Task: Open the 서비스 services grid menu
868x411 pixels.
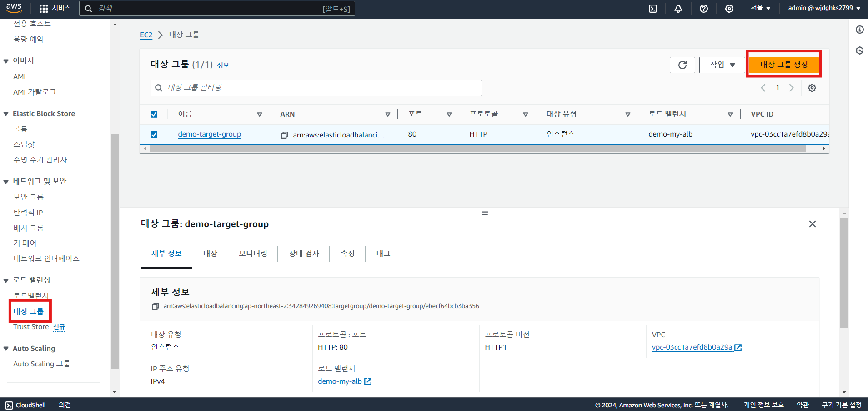Action: [55, 8]
